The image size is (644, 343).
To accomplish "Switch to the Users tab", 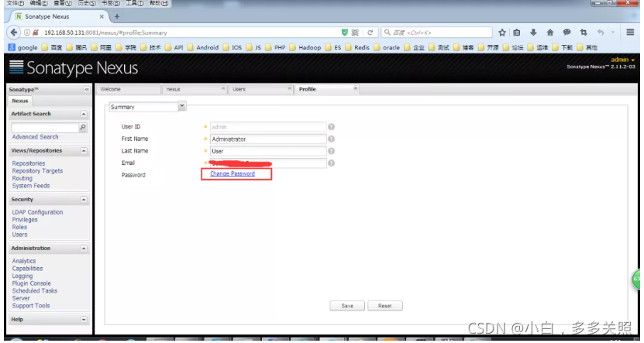I will pyautogui.click(x=260, y=89).
